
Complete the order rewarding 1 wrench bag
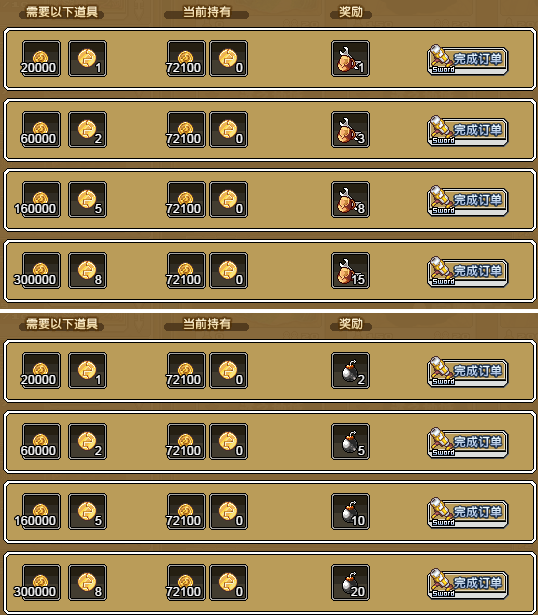pyautogui.click(x=467, y=60)
